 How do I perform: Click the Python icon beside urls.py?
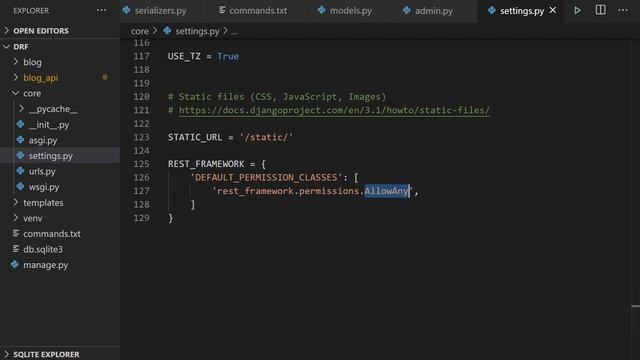(20, 171)
